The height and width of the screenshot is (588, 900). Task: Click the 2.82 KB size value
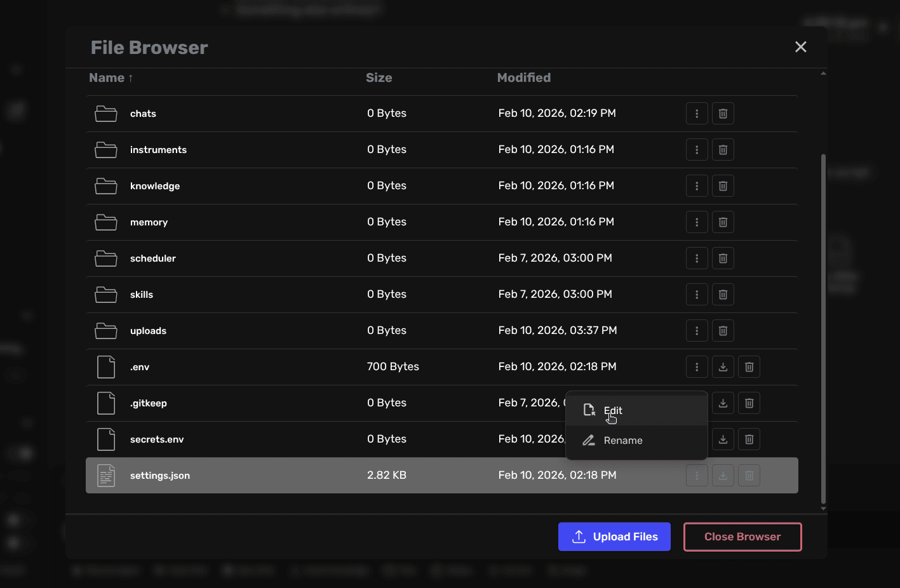(387, 475)
